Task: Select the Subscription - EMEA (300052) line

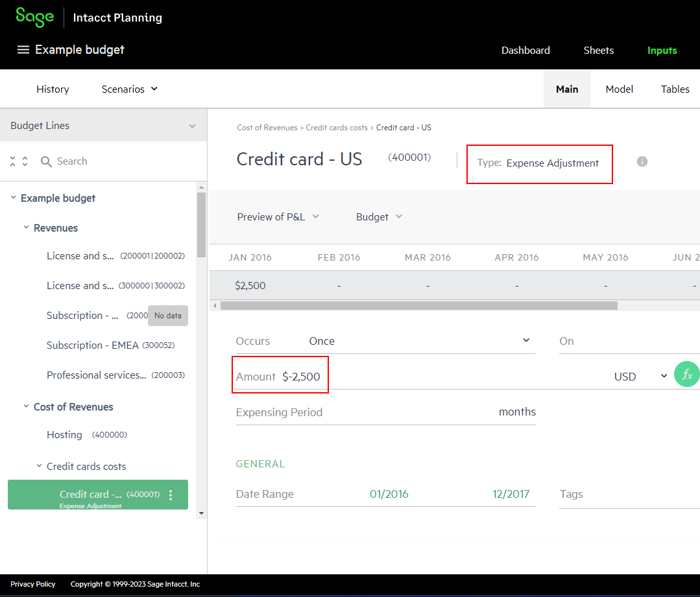Action: click(110, 345)
